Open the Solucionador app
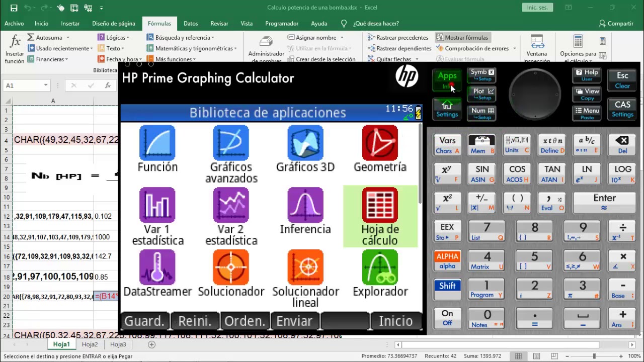The width and height of the screenshot is (644, 362). (231, 274)
